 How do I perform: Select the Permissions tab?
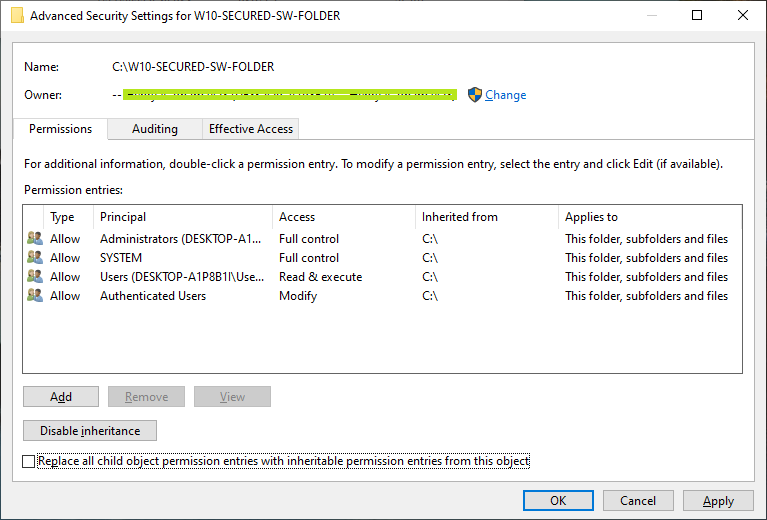click(60, 129)
